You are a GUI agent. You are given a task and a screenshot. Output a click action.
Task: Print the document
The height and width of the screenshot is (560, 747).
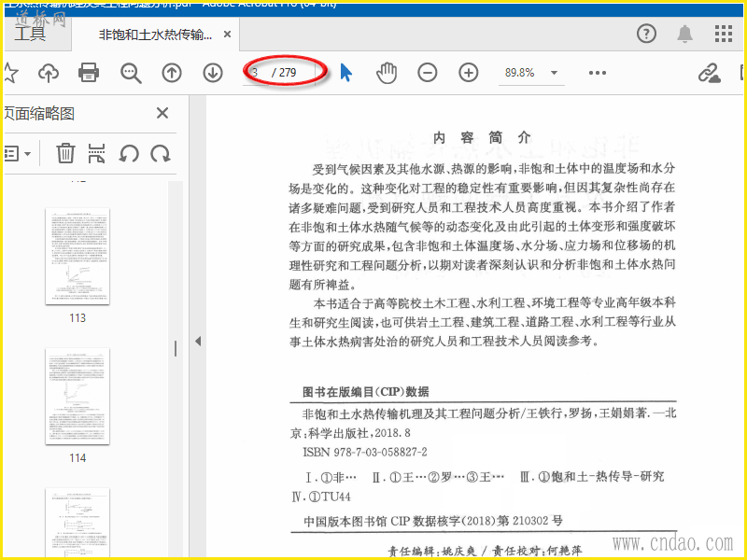tap(89, 73)
